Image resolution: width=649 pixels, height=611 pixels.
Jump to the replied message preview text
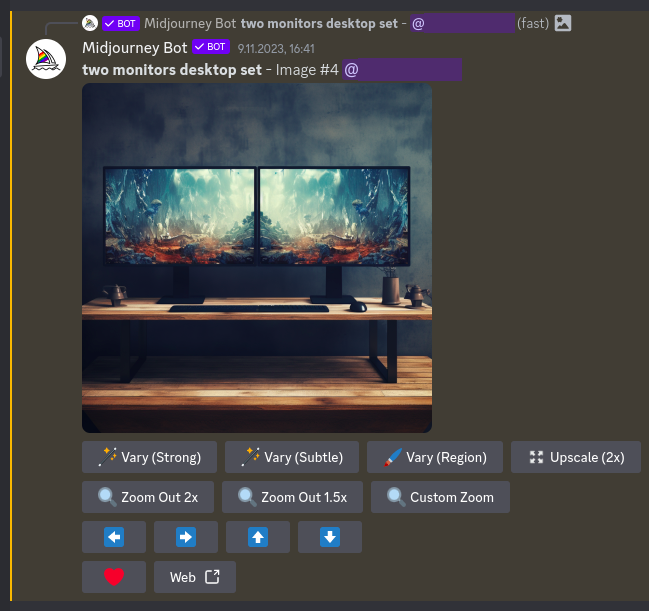[318, 23]
